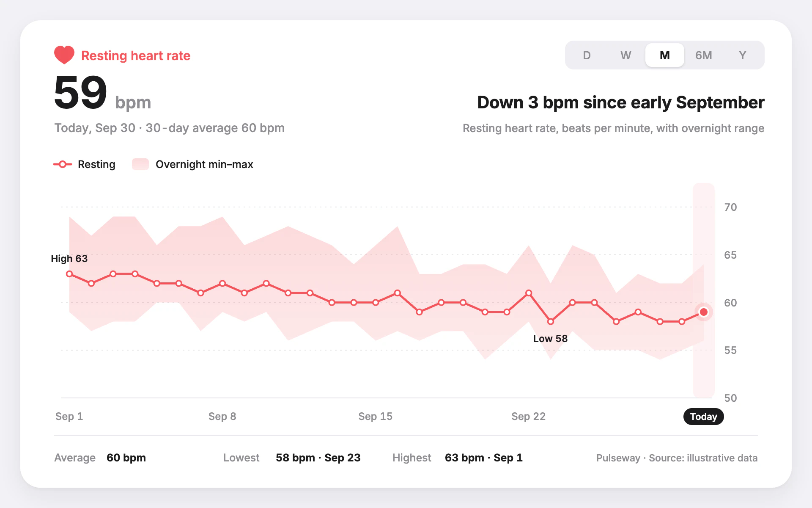This screenshot has height=508, width=812.
Task: Click the Average '60 bpm' value
Action: tap(126, 458)
